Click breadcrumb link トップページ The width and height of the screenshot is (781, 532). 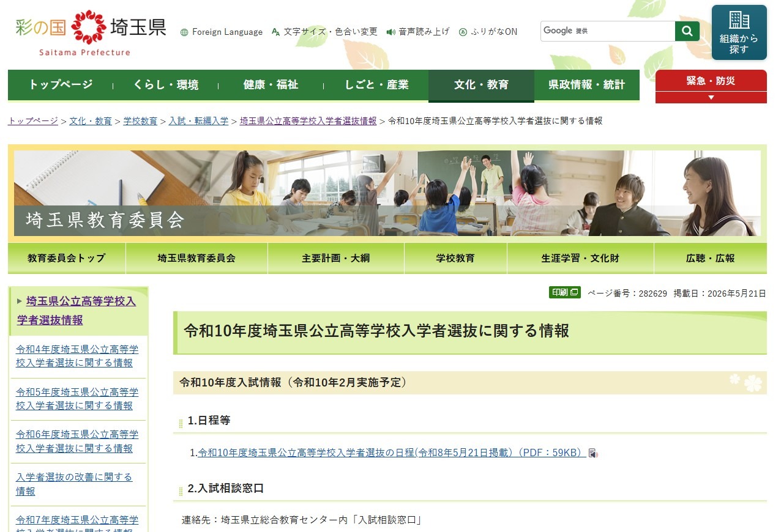click(33, 121)
